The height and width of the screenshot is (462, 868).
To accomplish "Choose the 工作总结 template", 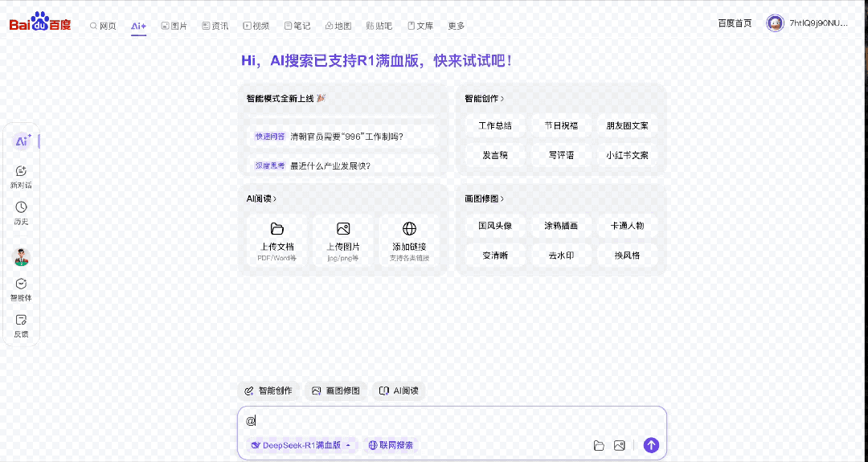I will [x=495, y=125].
